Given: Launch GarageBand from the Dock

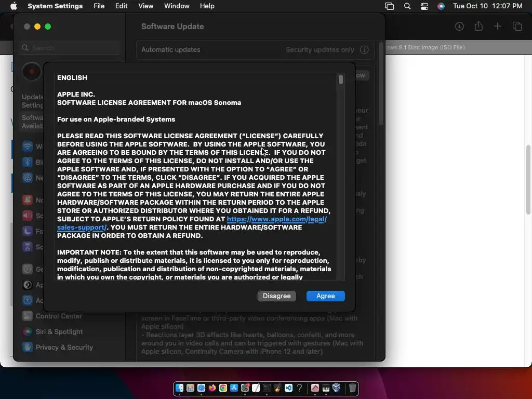Looking at the screenshot, I should tap(277, 388).
